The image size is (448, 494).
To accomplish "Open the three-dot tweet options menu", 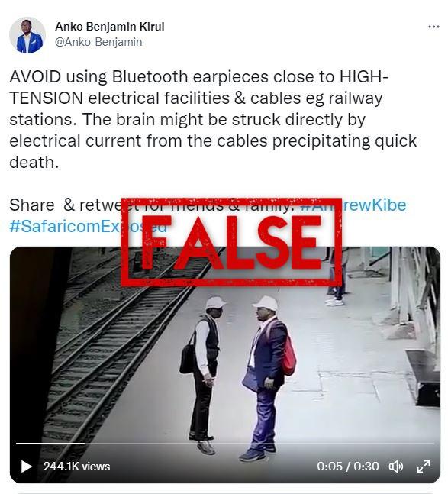I will 433,27.
